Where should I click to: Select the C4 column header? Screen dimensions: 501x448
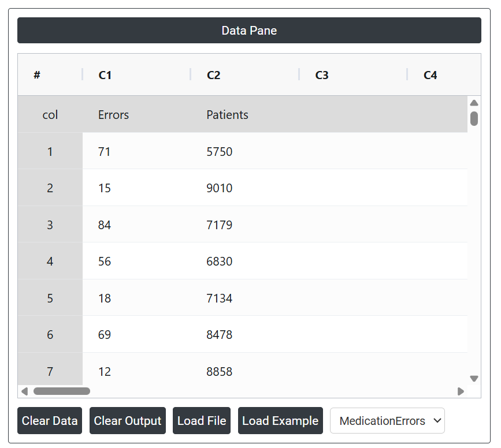pyautogui.click(x=430, y=75)
